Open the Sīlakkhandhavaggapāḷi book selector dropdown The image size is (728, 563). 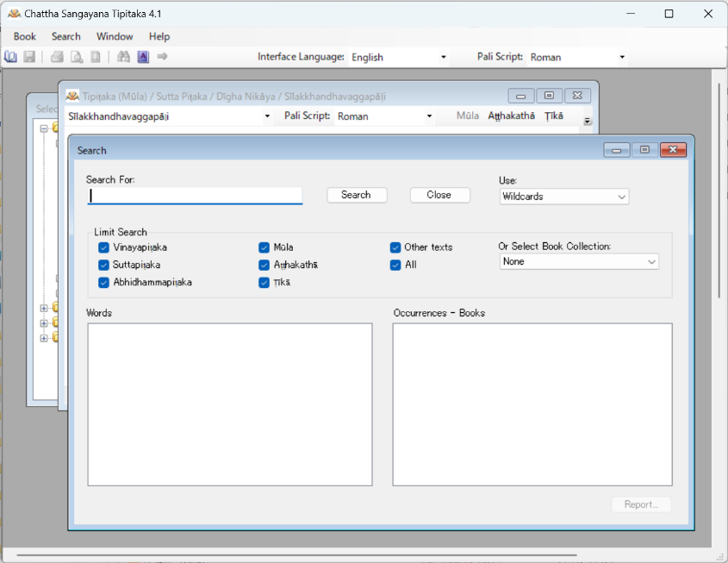169,116
